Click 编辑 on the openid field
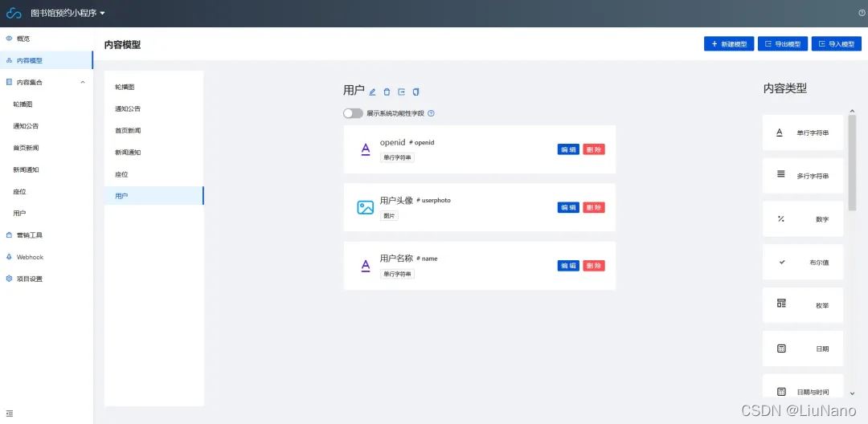The width and height of the screenshot is (868, 424). (x=568, y=149)
